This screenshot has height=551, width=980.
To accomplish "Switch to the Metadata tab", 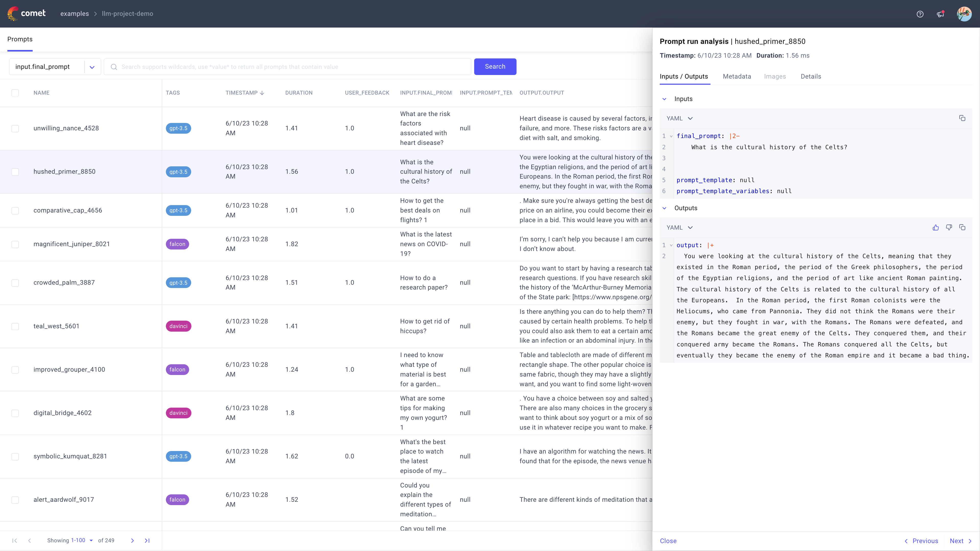I will (x=737, y=77).
